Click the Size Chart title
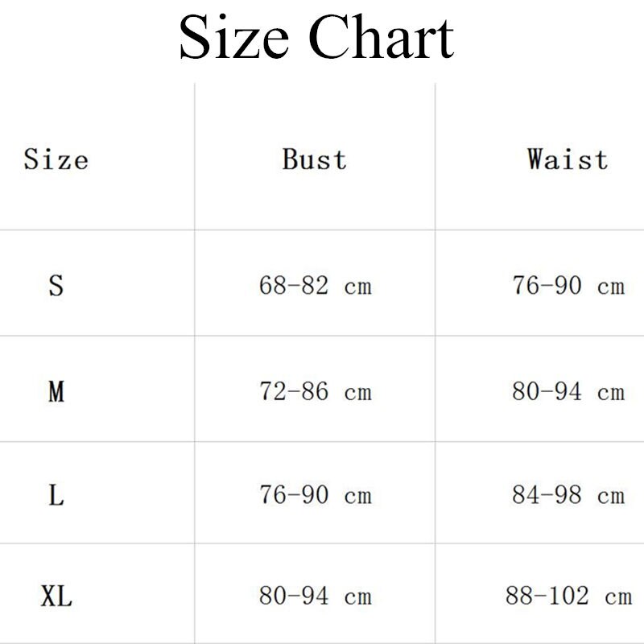 pos(316,37)
